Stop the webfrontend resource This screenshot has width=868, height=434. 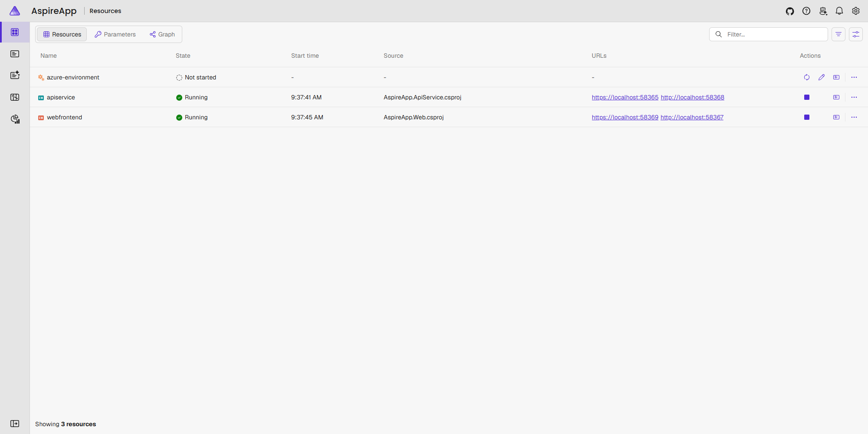807,117
